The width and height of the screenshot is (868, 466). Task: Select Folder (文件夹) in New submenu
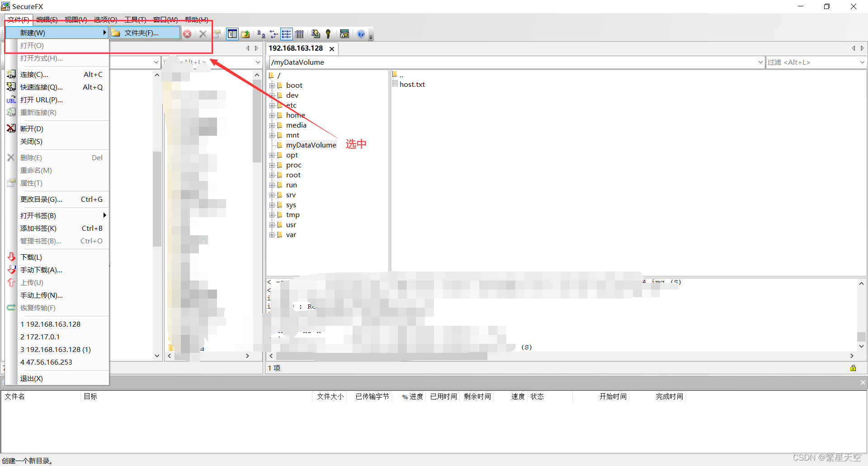[145, 33]
